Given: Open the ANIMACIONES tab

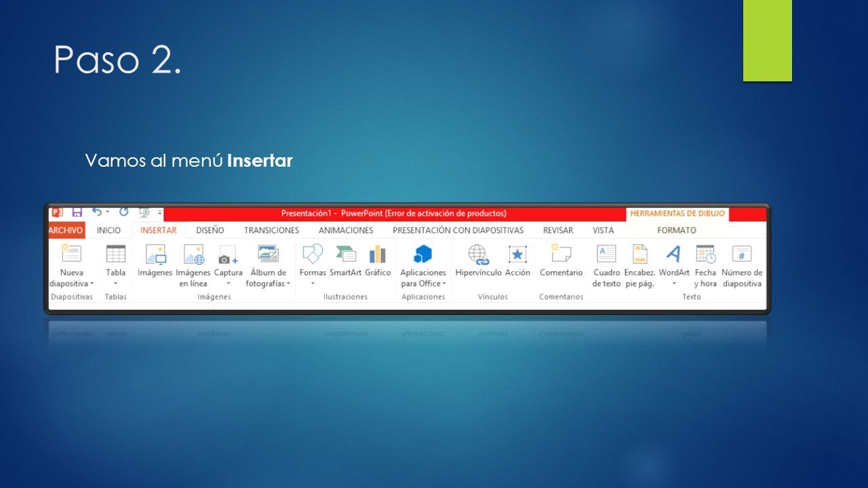Looking at the screenshot, I should coord(346,230).
